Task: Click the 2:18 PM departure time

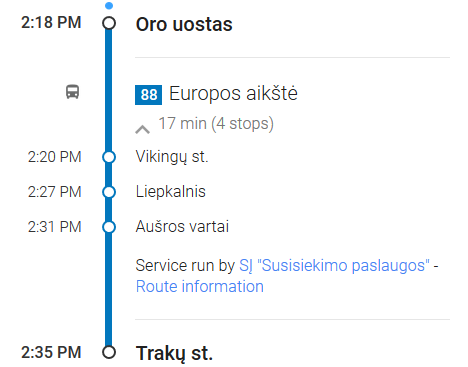Action: click(51, 23)
